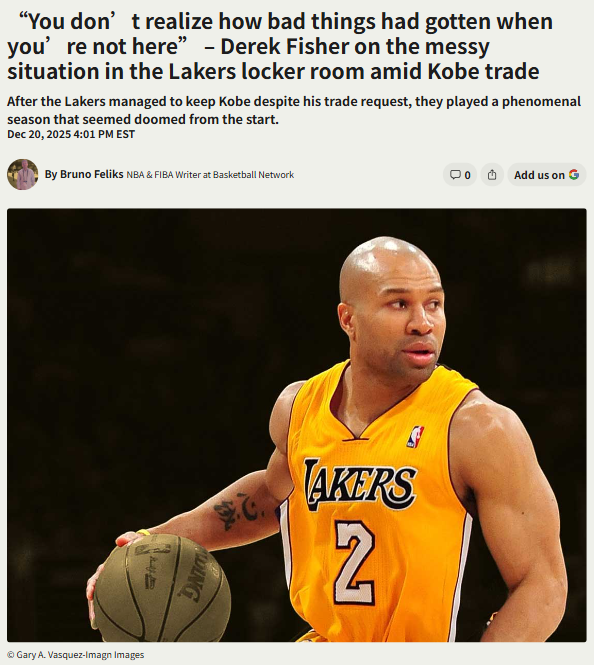Click the article headline text
The image size is (594, 665).
click(x=280, y=46)
